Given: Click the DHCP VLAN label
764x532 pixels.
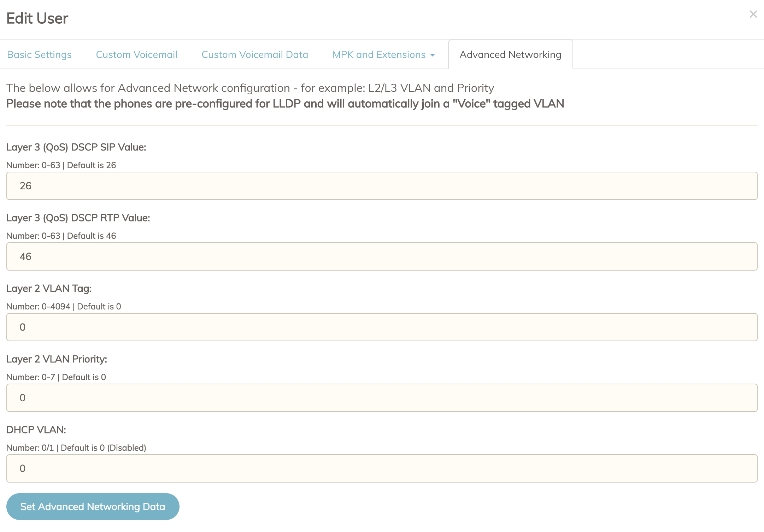Looking at the screenshot, I should click(x=36, y=430).
